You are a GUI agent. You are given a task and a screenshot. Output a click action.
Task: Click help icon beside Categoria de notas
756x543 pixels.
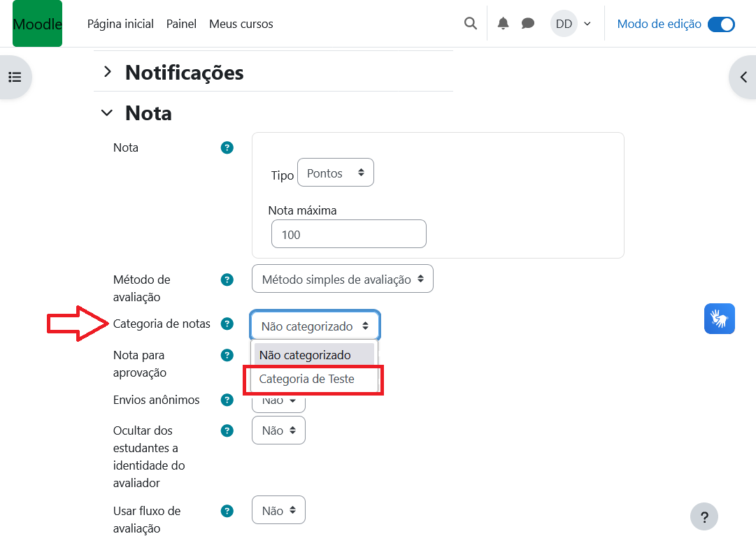[227, 324]
